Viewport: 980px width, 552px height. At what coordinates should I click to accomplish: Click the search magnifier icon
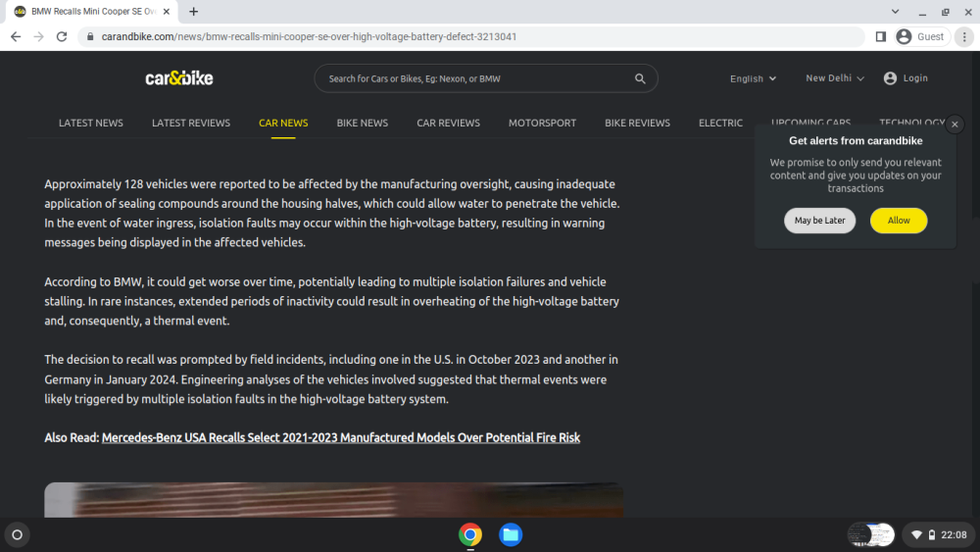point(640,78)
